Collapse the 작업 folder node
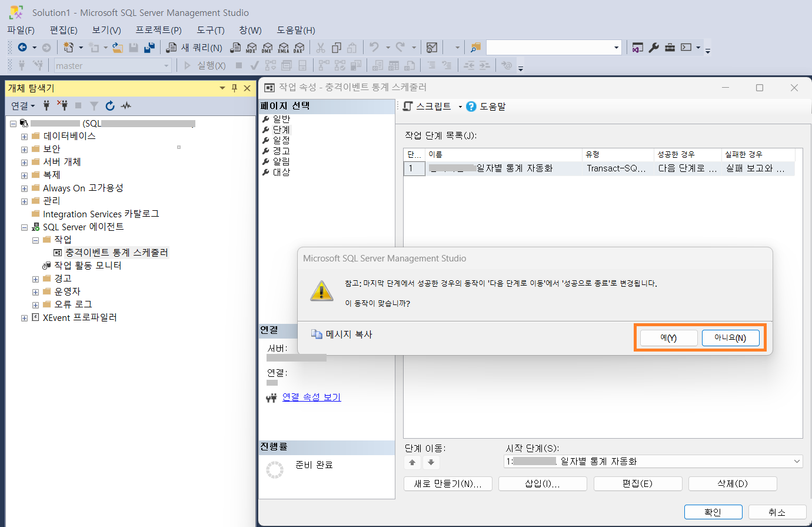This screenshot has height=527, width=812. 35,240
